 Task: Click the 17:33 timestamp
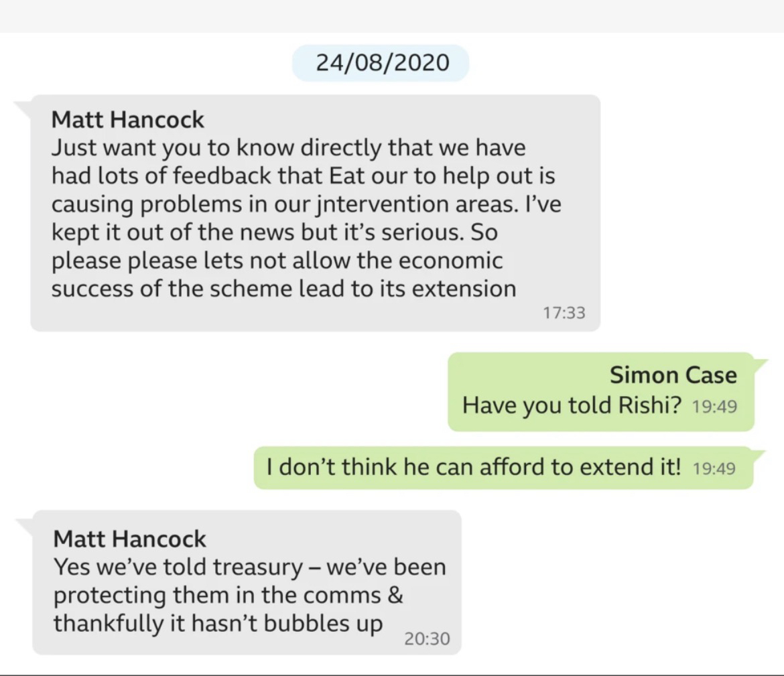pos(564,312)
